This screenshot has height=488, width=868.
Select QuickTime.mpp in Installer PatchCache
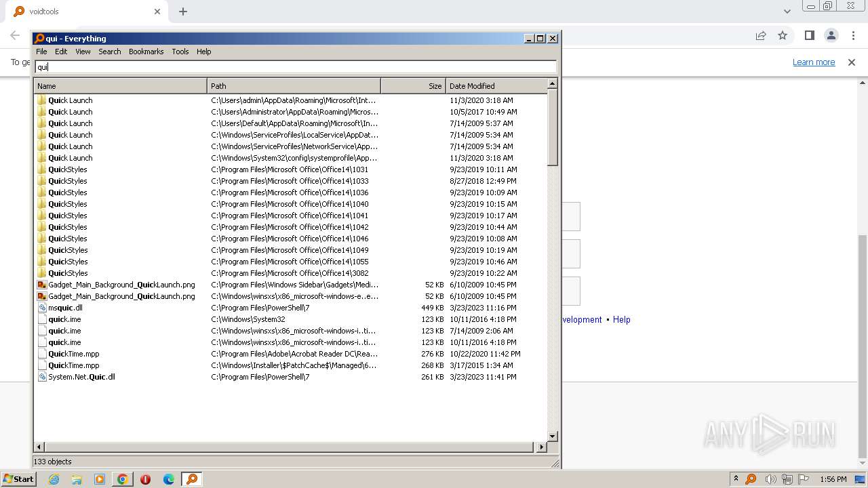tap(73, 365)
